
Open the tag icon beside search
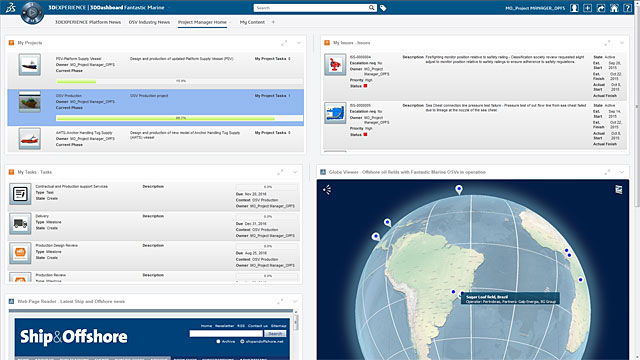pyautogui.click(x=383, y=8)
